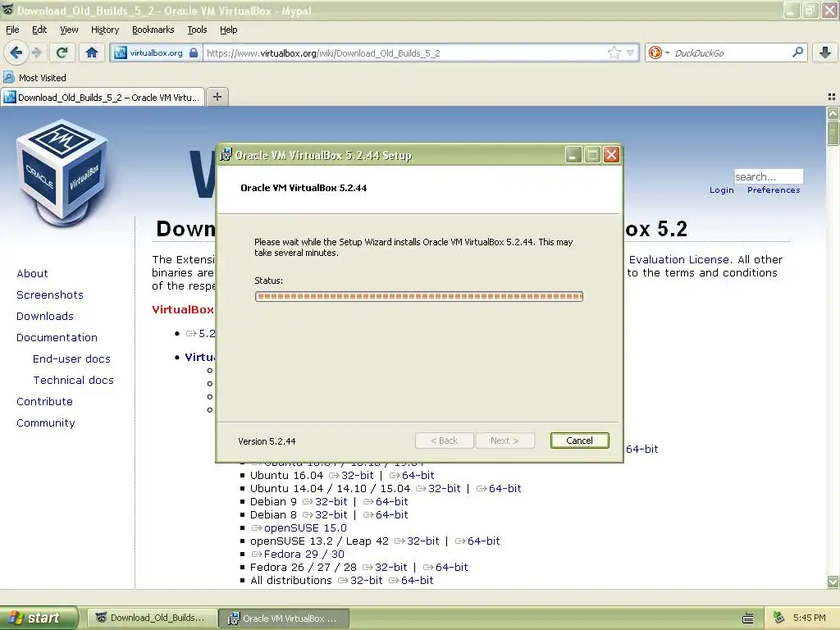Click the Setup dialog installer title icon
840x630 pixels.
click(226, 155)
